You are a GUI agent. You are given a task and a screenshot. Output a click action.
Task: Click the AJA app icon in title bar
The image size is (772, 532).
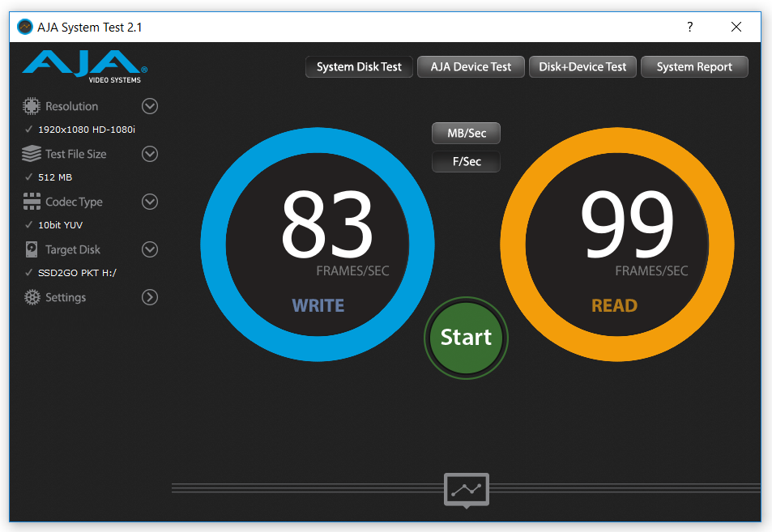coord(24,27)
